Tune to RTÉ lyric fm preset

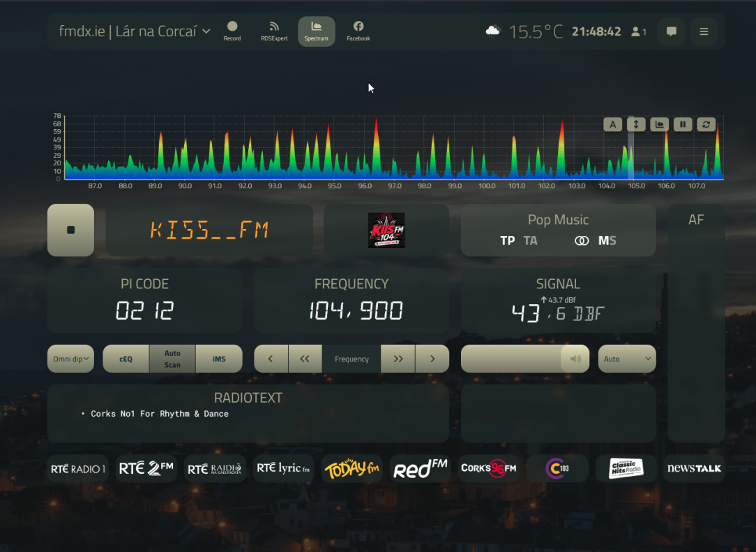click(283, 468)
